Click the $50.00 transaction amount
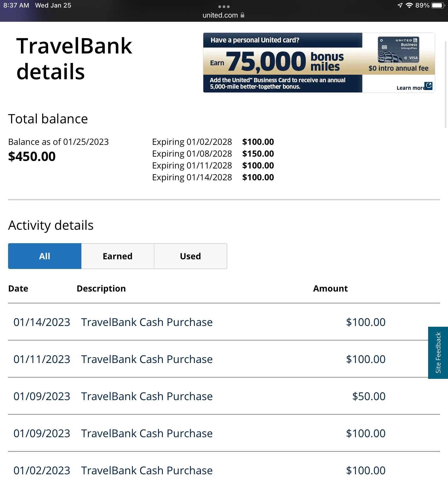 click(368, 396)
